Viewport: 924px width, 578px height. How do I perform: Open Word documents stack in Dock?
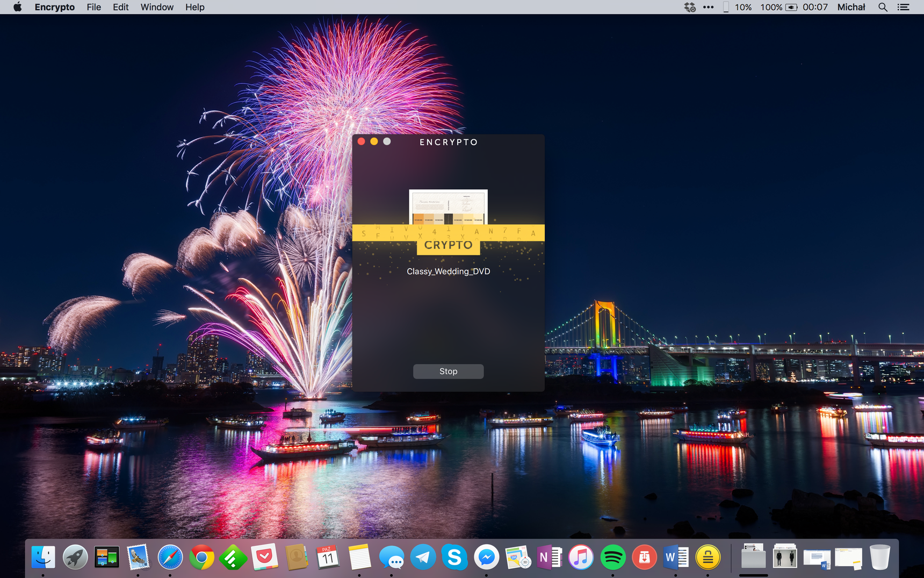[817, 558]
